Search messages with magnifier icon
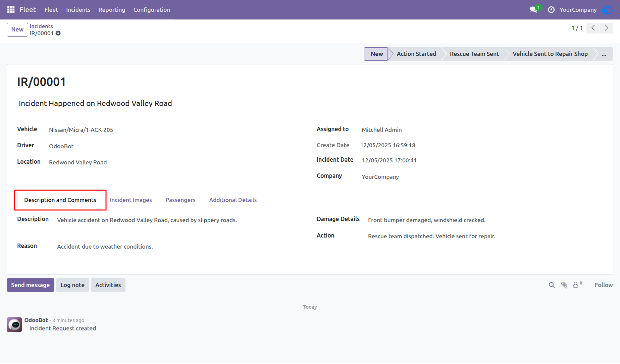Viewport: 620px width, 364px height. point(552,285)
